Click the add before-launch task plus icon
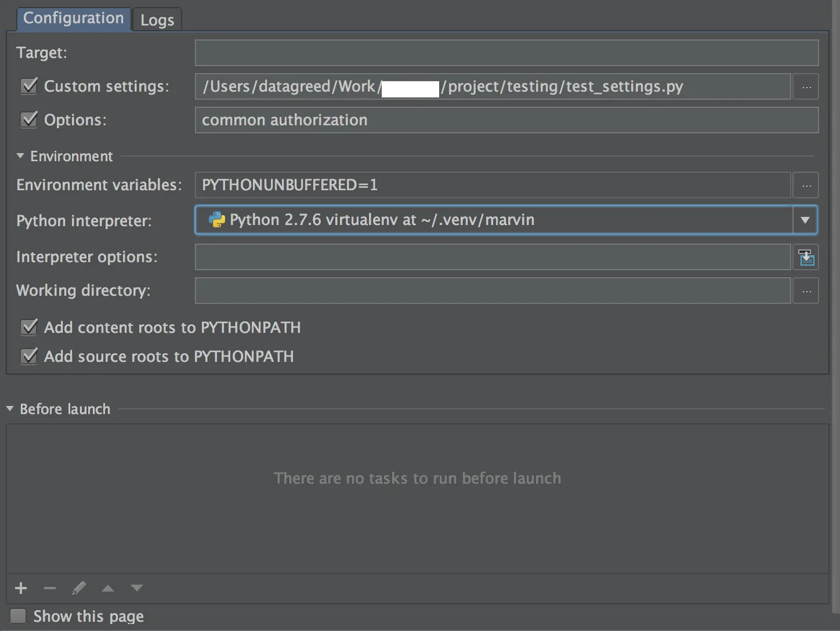Viewport: 840px width, 631px height. click(x=21, y=588)
